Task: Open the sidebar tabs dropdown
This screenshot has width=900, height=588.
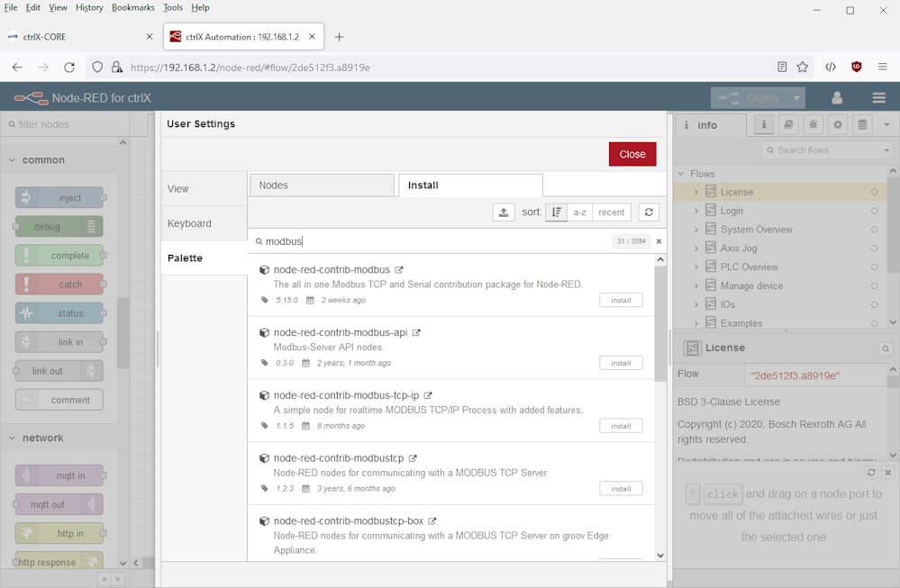Action: 886,124
